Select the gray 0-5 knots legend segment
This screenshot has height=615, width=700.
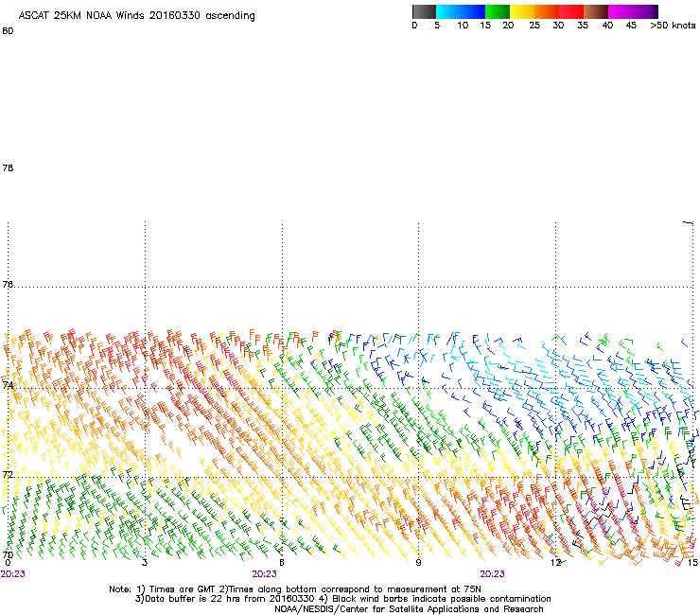click(x=424, y=11)
